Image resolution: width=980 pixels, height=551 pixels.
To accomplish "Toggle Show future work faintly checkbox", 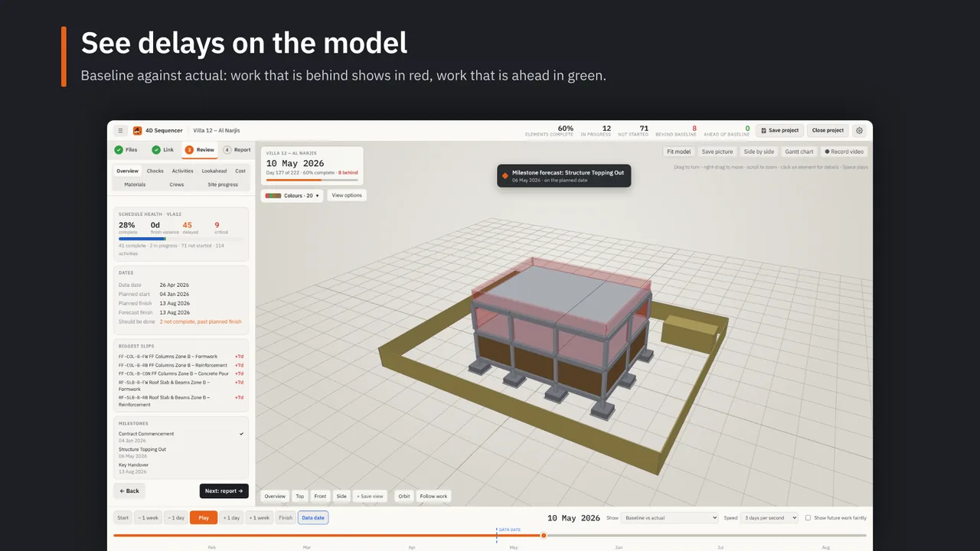I will pyautogui.click(x=808, y=518).
